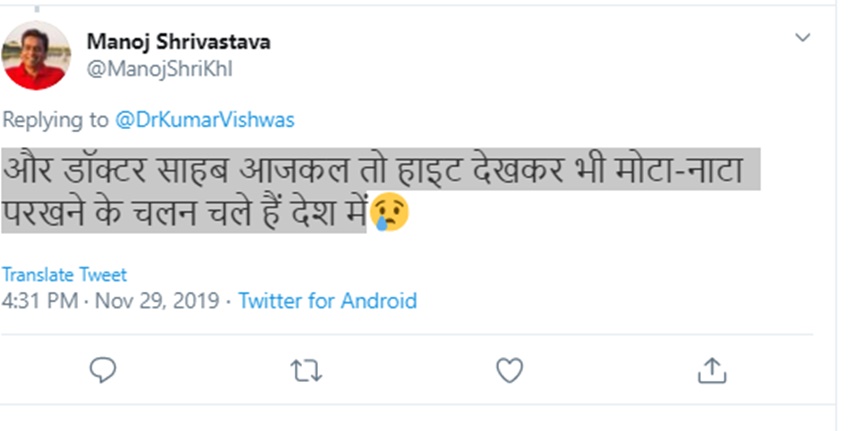Click Translate Tweet
Viewport: 850px width, 431px height.
(x=64, y=274)
